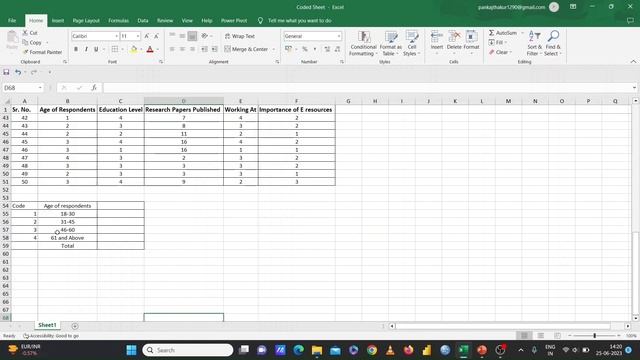Switch to the Page Layout tab
Screen dimensions: 640x360
(x=86, y=20)
